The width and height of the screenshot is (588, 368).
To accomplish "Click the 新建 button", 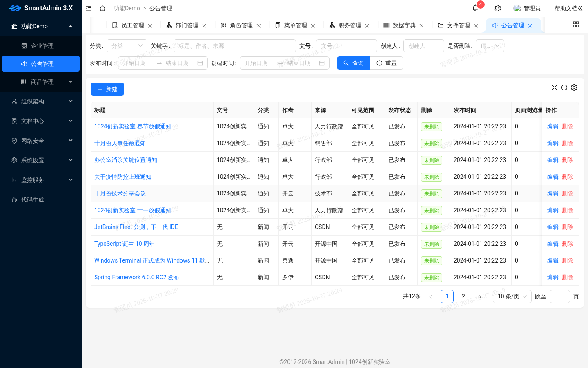I will click(x=107, y=89).
